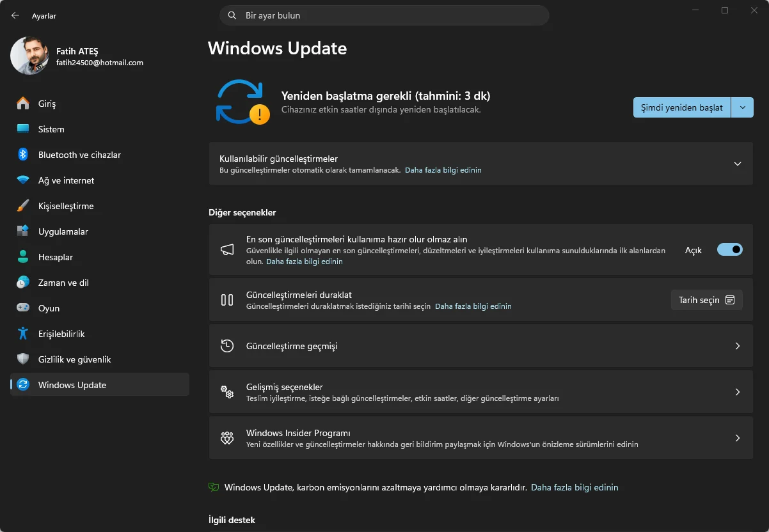Click the Erişilebilirlik accessibility icon
The image size is (769, 532).
click(23, 334)
